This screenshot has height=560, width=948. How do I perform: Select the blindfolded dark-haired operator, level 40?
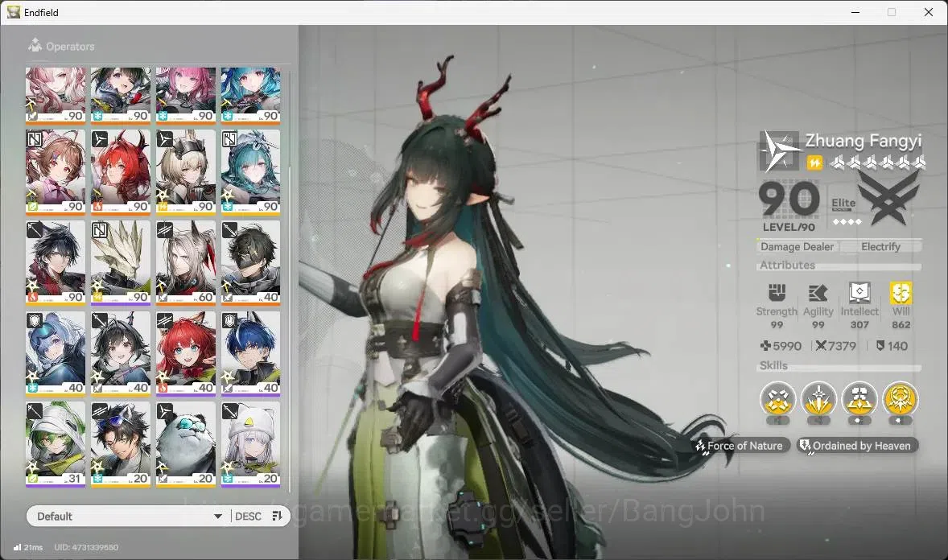251,262
